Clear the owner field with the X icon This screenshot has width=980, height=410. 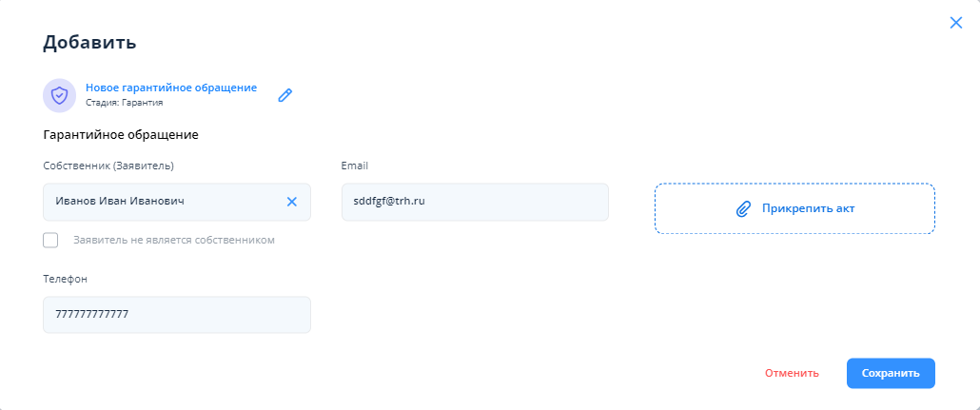click(x=292, y=202)
